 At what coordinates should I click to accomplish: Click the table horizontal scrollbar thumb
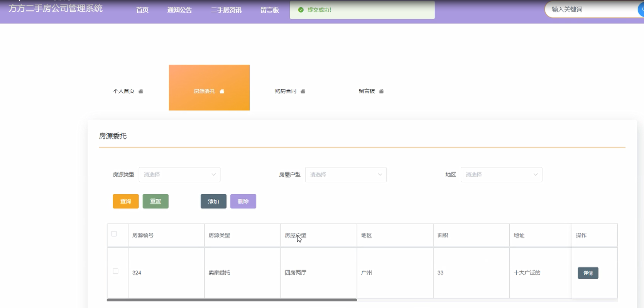[x=232, y=300]
